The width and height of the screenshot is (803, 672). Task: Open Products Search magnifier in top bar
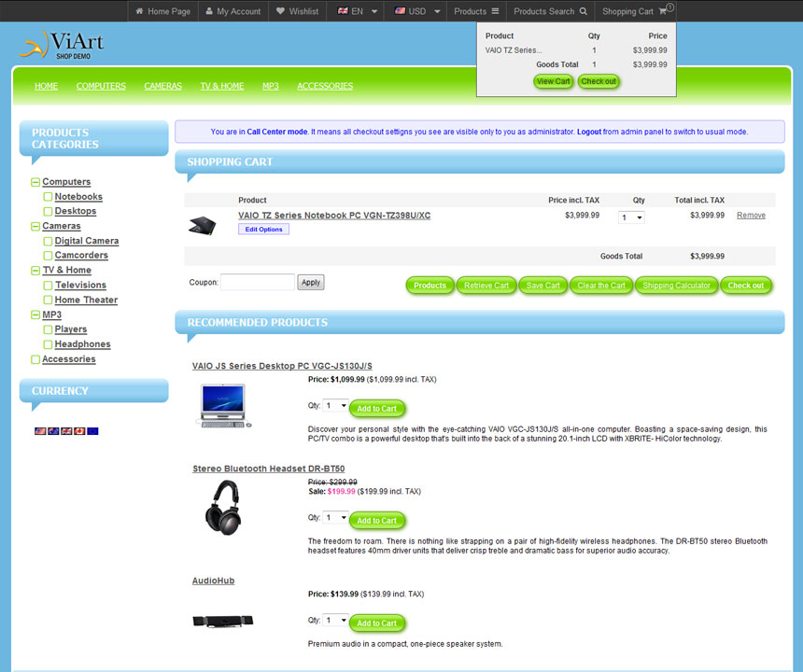point(551,11)
